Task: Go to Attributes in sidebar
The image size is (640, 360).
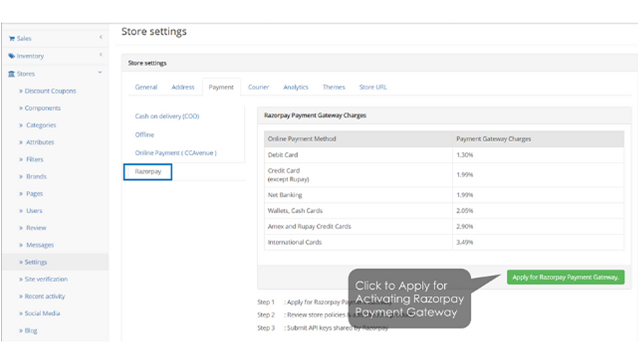Action: [40, 142]
